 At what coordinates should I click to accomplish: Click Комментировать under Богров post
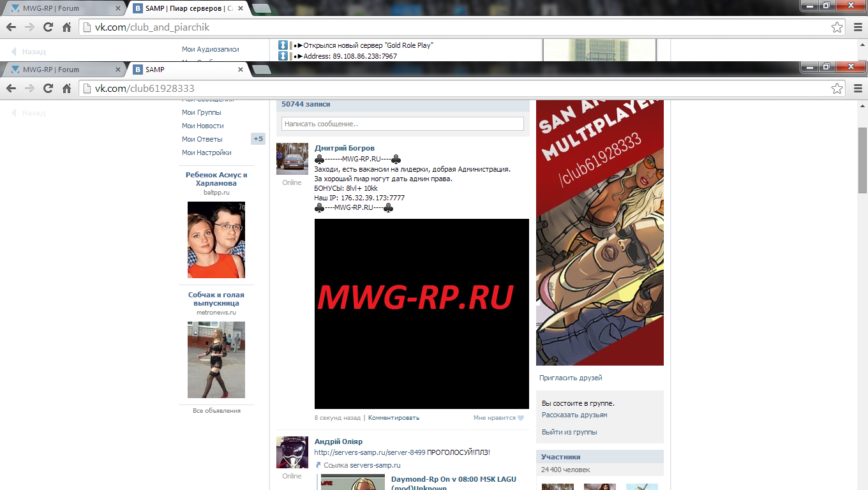pos(394,418)
